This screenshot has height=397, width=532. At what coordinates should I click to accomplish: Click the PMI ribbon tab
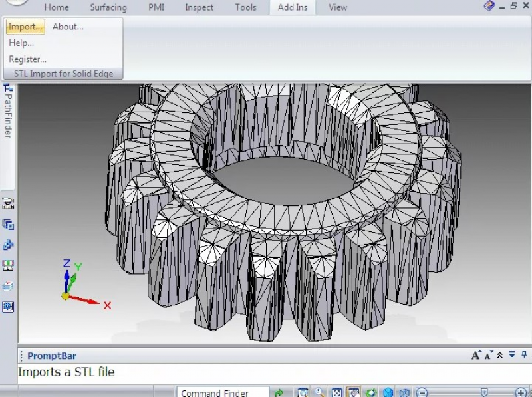pyautogui.click(x=156, y=7)
